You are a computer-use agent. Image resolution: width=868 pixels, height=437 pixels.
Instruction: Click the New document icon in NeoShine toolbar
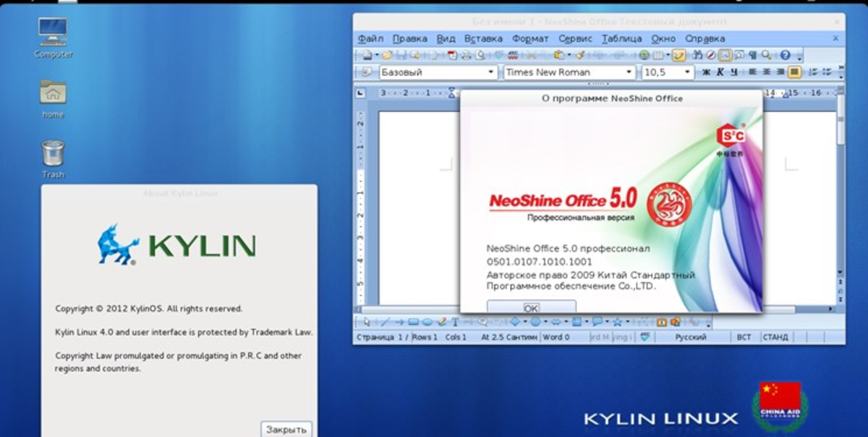pos(367,55)
